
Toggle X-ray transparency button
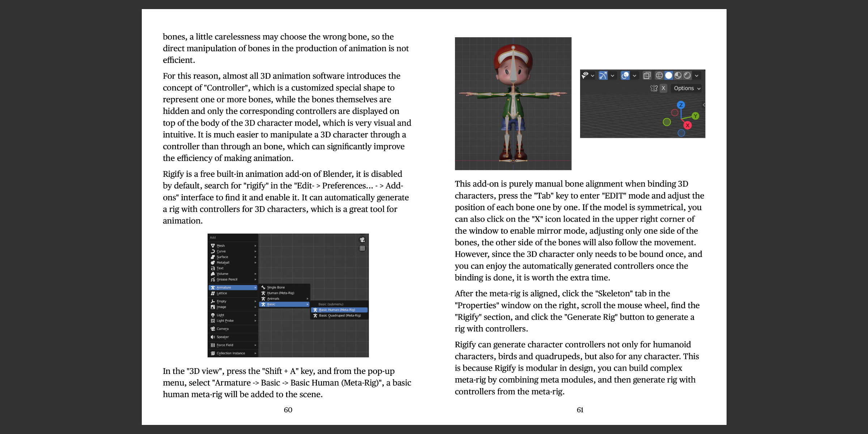647,75
